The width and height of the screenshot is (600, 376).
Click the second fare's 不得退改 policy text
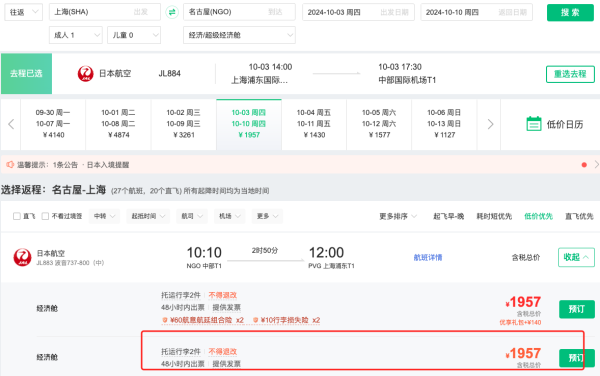[x=223, y=352]
